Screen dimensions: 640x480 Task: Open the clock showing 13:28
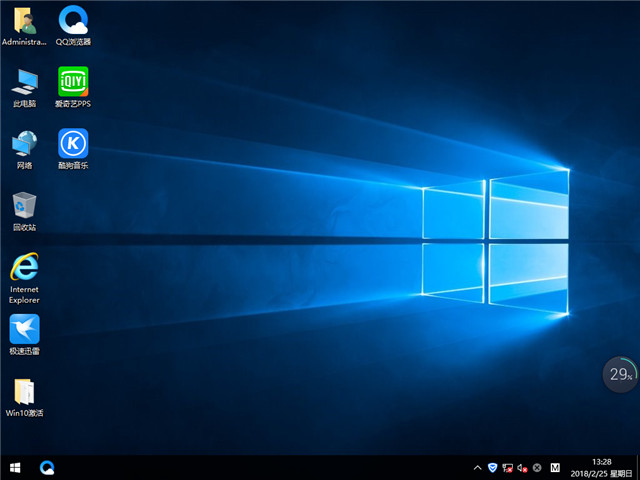602,468
